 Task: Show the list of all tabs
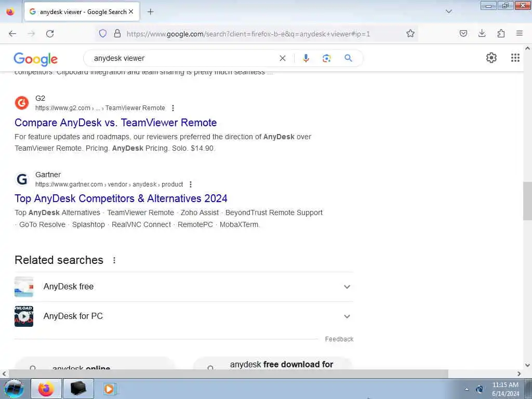[449, 11]
